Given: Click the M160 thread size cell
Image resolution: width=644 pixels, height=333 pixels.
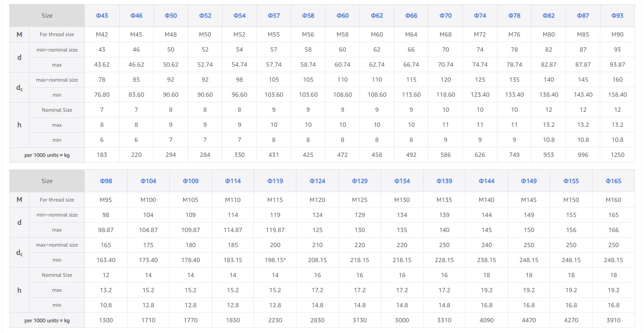Looking at the screenshot, I should [614, 200].
